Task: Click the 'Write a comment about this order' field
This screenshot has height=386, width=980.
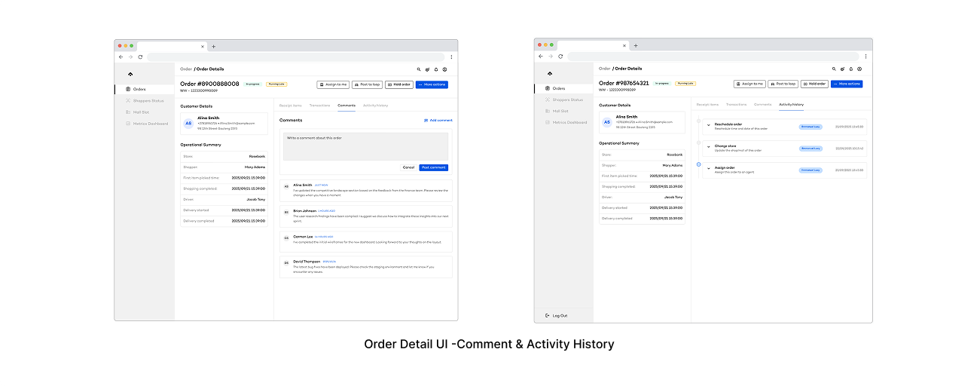Action: (365, 146)
